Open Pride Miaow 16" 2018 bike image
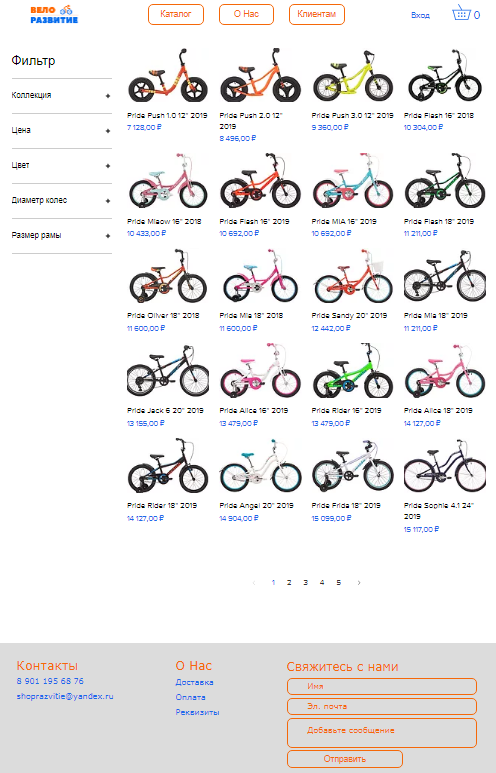496x773 pixels. [x=168, y=181]
